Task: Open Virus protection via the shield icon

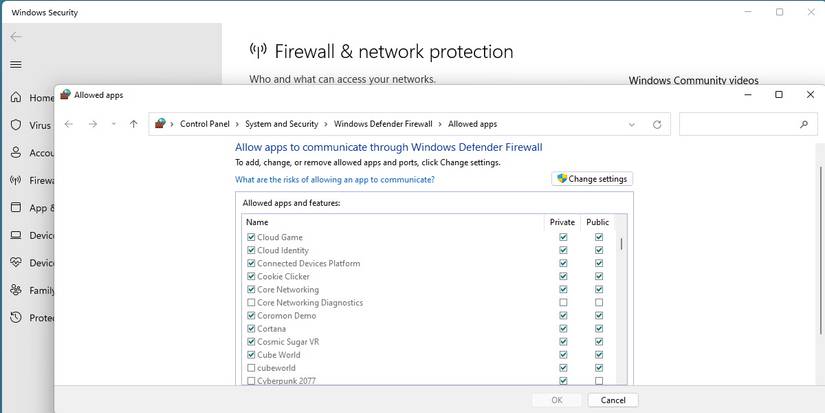Action: click(16, 126)
